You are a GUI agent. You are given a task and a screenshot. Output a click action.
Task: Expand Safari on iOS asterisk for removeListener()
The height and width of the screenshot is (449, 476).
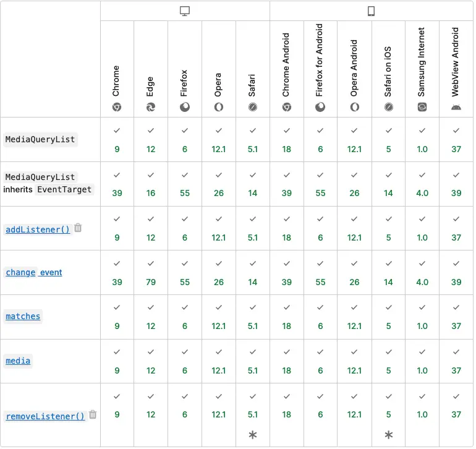[x=388, y=435]
